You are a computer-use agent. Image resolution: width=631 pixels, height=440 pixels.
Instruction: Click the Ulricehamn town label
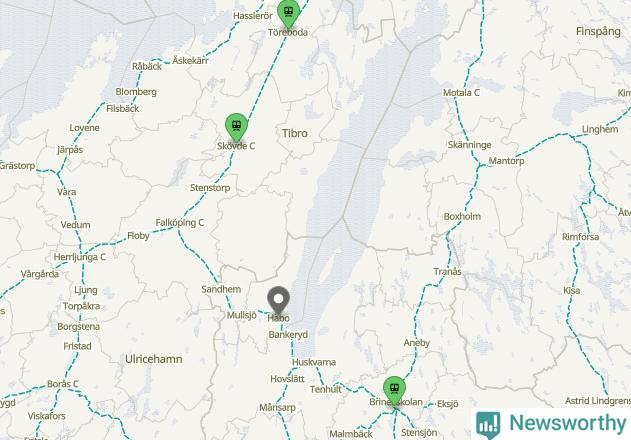click(x=154, y=359)
